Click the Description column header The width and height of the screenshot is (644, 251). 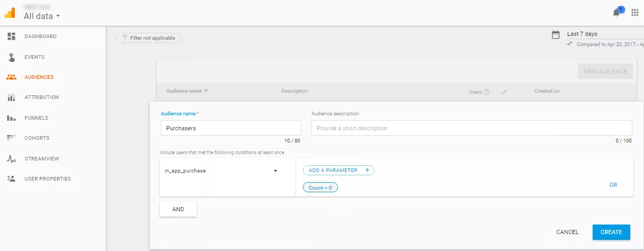[x=295, y=91]
